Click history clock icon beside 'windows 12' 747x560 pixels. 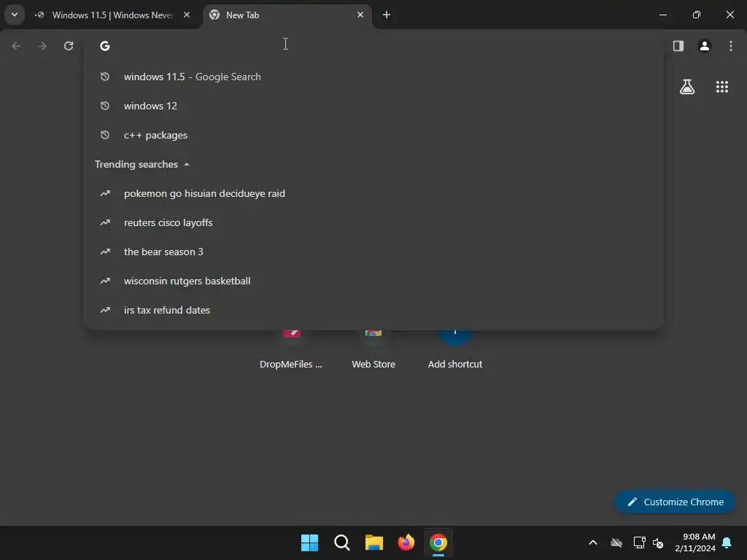105,106
